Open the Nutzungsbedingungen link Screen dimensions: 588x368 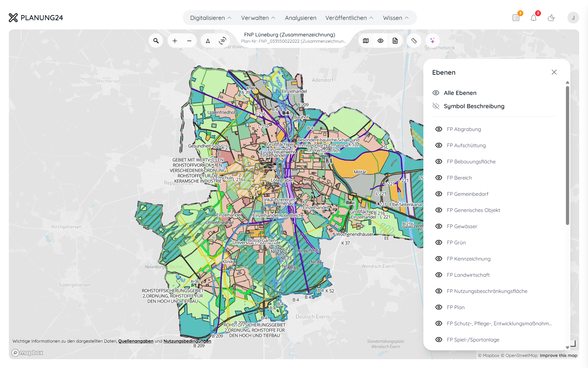(x=187, y=341)
